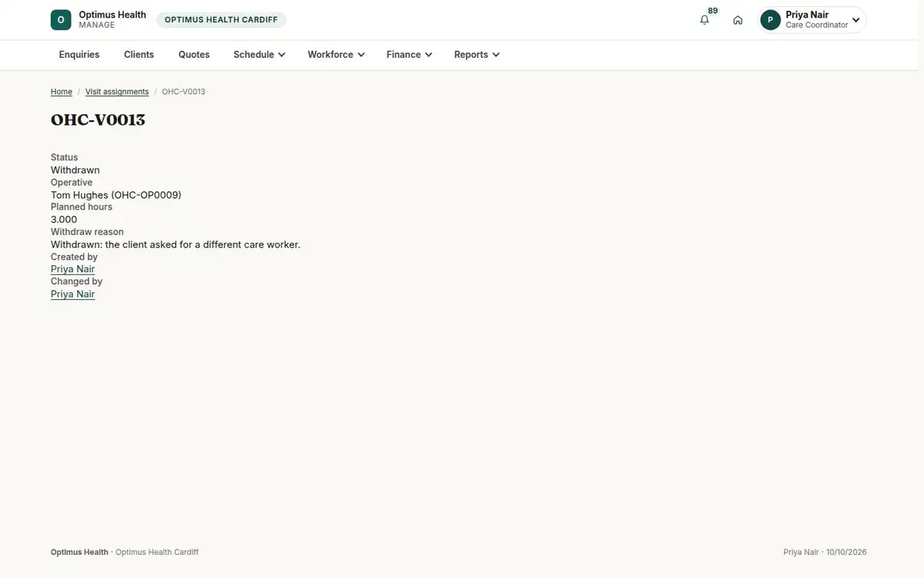Open Changed by Priya Nair link

pyautogui.click(x=73, y=294)
